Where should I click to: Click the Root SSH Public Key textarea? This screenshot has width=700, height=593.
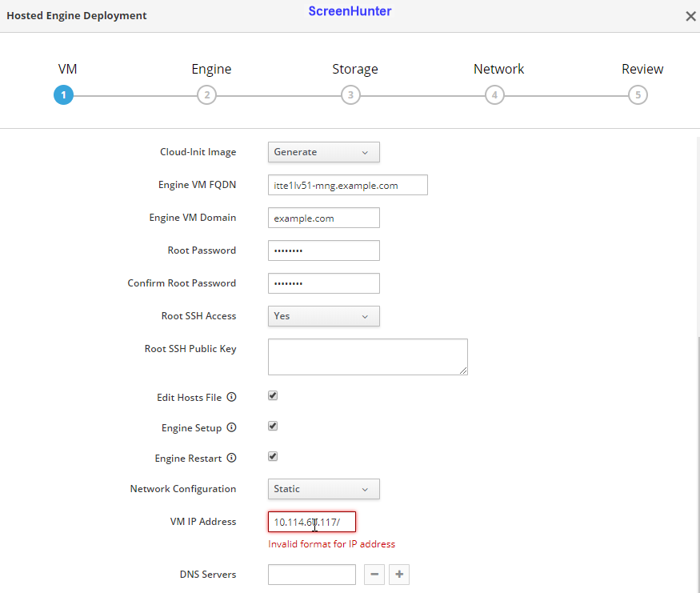click(x=367, y=356)
